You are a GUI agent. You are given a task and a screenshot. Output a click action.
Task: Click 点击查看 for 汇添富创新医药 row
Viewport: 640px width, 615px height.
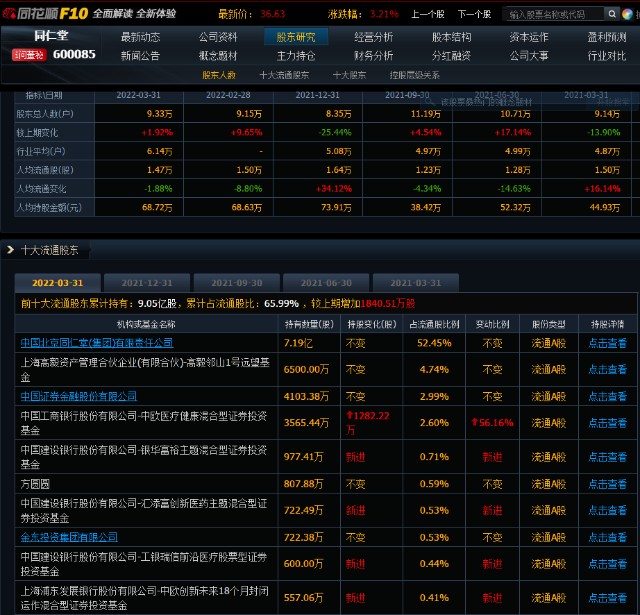[607, 511]
